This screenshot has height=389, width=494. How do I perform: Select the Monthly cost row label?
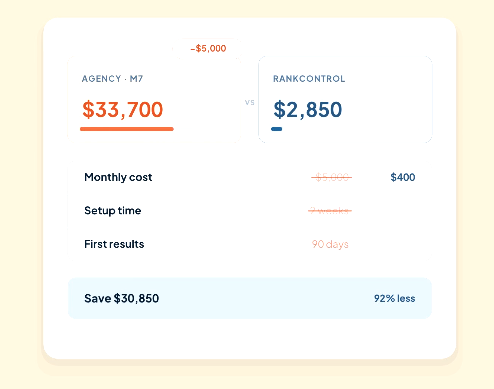pyautogui.click(x=118, y=177)
